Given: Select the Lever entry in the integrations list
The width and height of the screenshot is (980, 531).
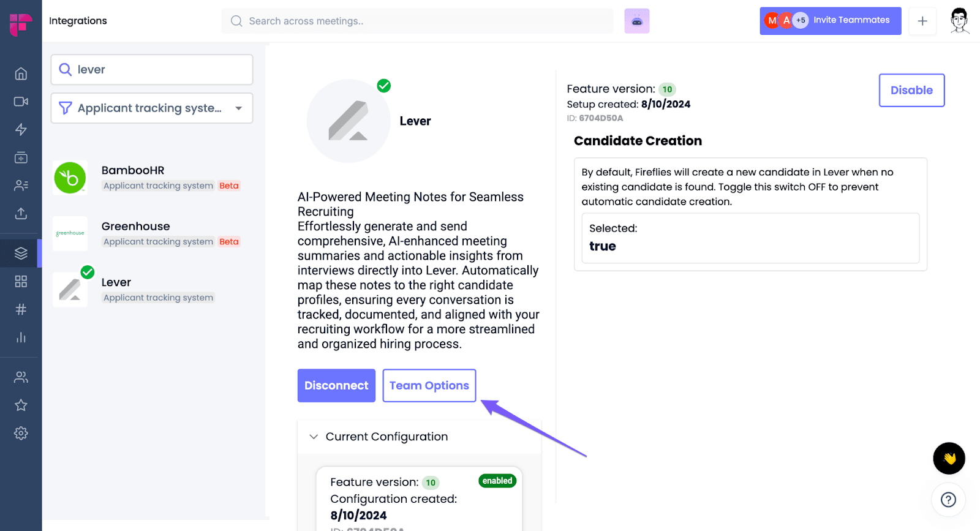Looking at the screenshot, I should pyautogui.click(x=152, y=290).
